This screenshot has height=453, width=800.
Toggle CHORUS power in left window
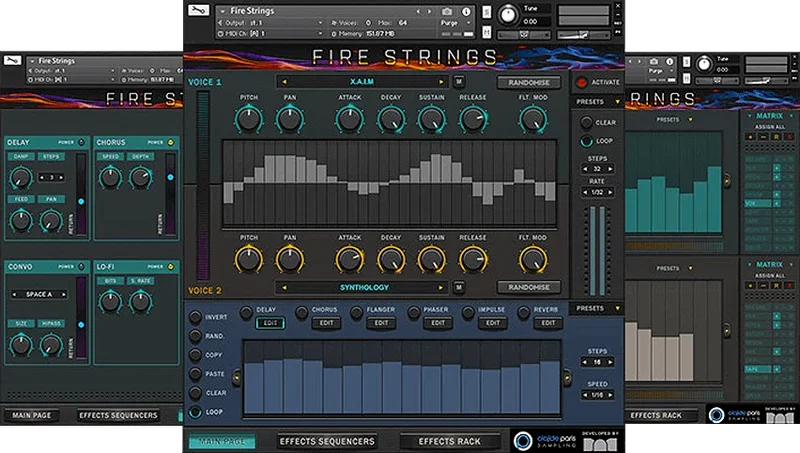point(170,142)
